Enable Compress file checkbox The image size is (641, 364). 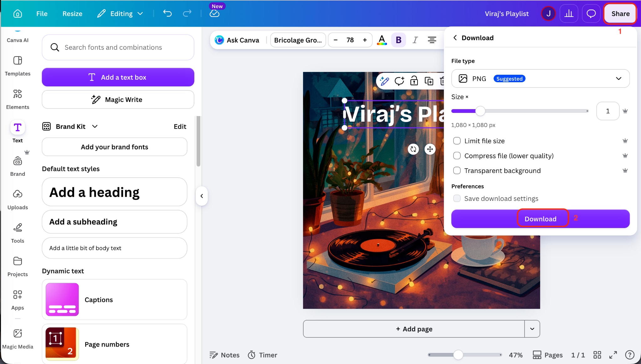457,155
